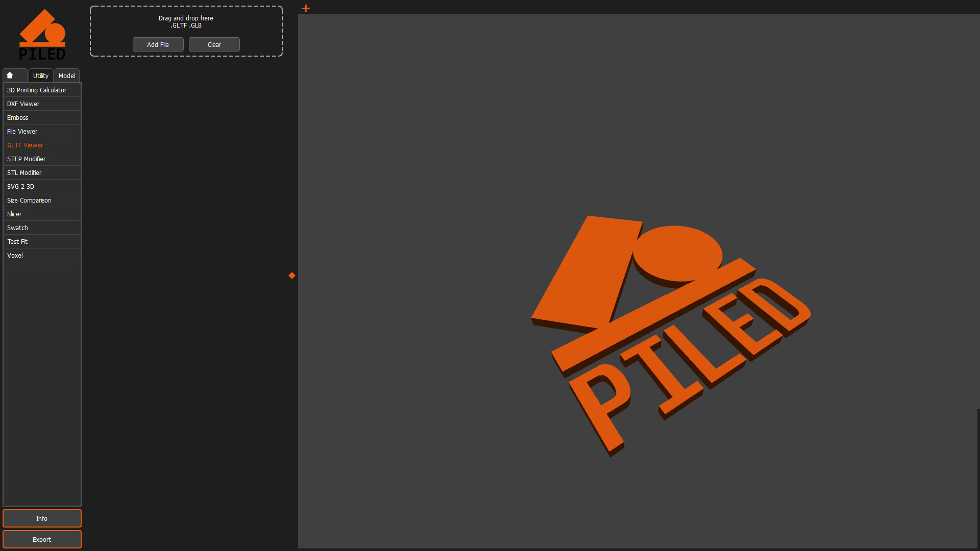
Task: Select the GLTF Viewer utility
Action: [25, 145]
